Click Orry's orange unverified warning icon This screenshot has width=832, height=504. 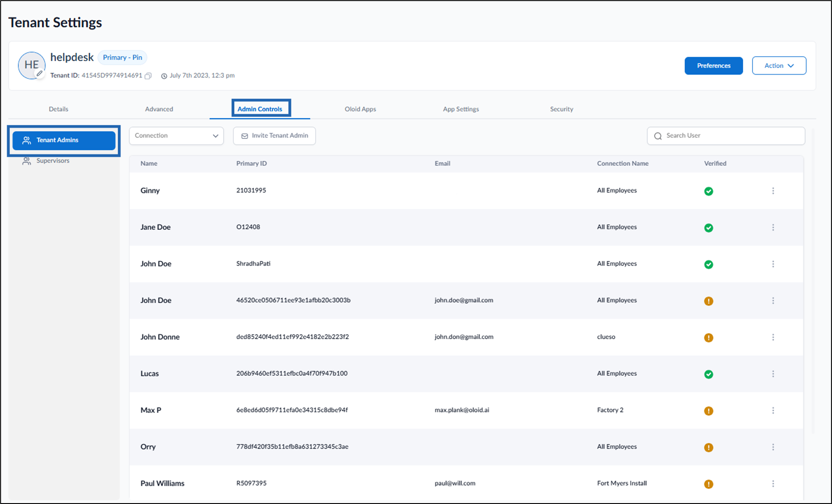point(708,447)
